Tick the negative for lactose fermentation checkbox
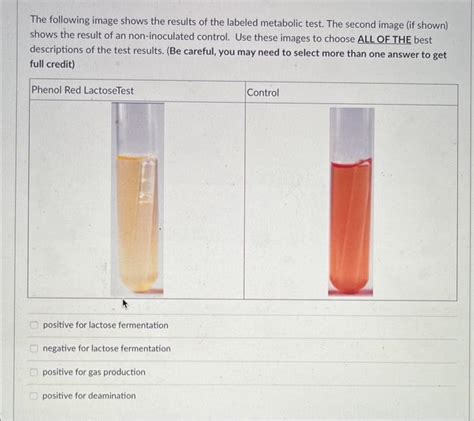This screenshot has width=474, height=421. 34,348
